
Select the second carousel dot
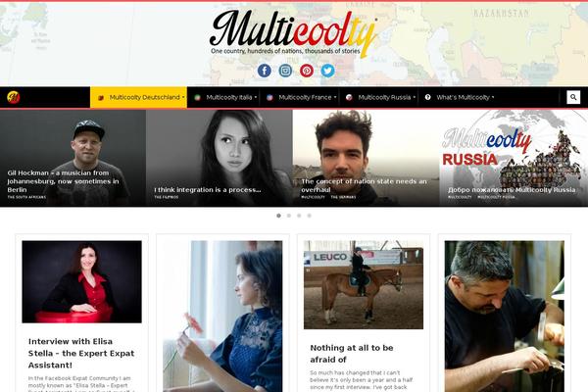tap(289, 216)
